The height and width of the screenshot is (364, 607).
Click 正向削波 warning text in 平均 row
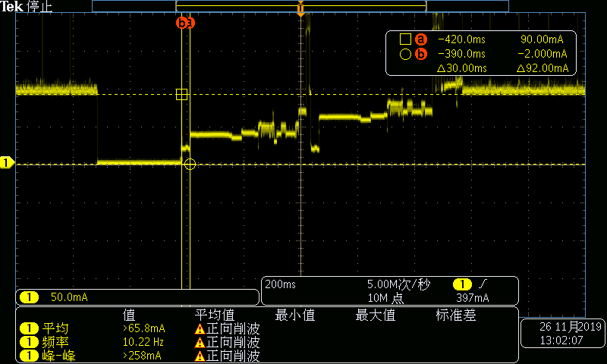[233, 329]
